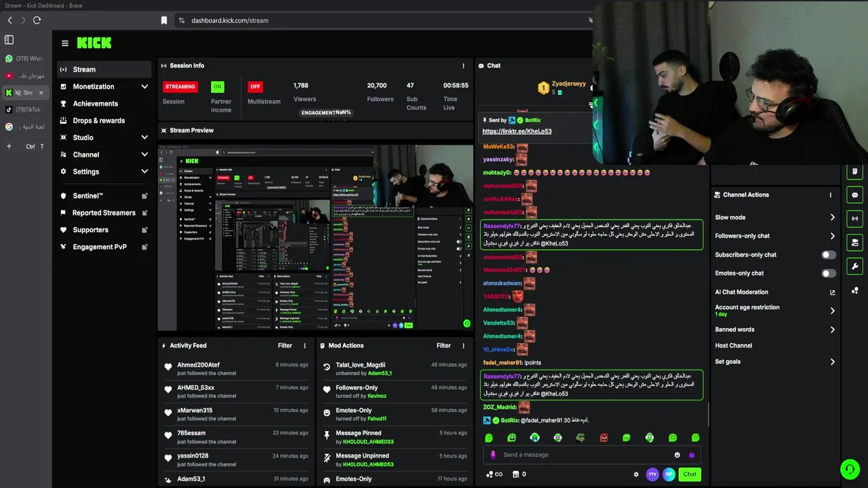Toggle the Brave vertical tabs sidebar icon
The width and height of the screenshot is (868, 488).
[9, 40]
